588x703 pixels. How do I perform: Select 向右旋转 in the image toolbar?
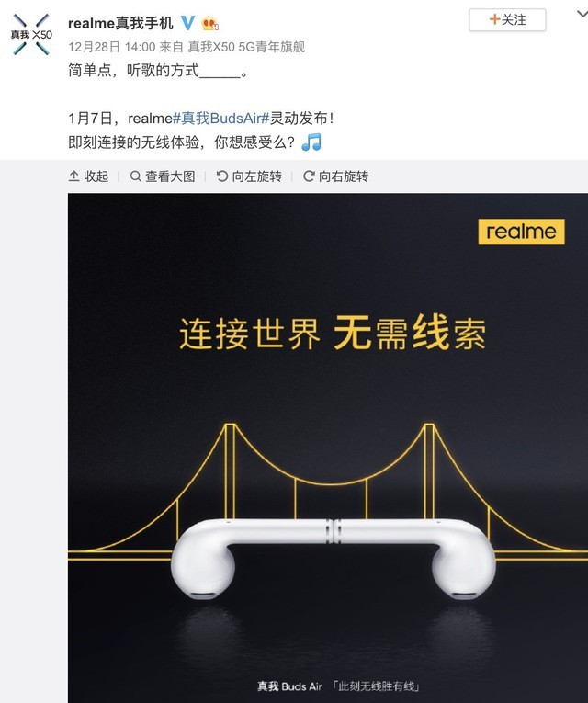[x=336, y=176]
